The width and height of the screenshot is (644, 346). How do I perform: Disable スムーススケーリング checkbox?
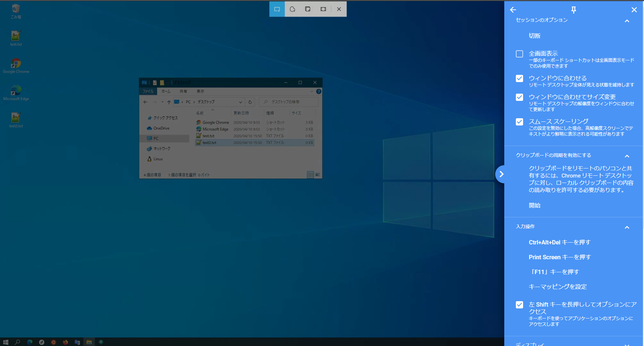point(519,122)
